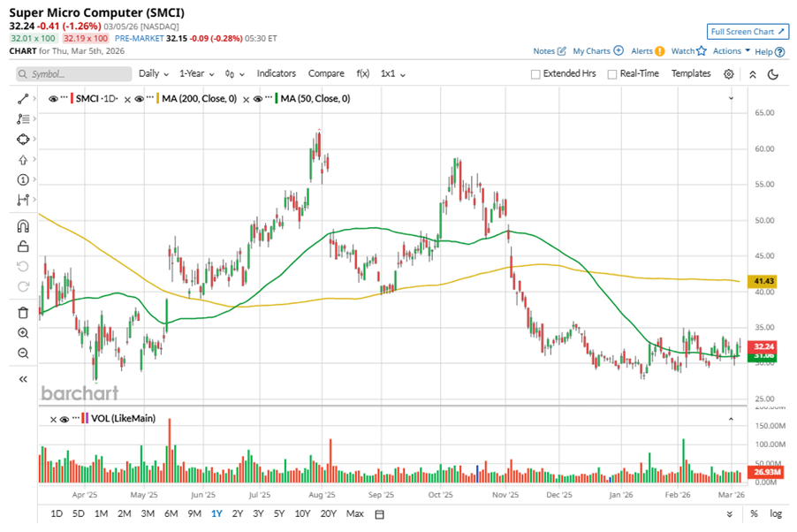Image resolution: width=797 pixels, height=532 pixels.
Task: Open the Templates menu
Action: (691, 73)
